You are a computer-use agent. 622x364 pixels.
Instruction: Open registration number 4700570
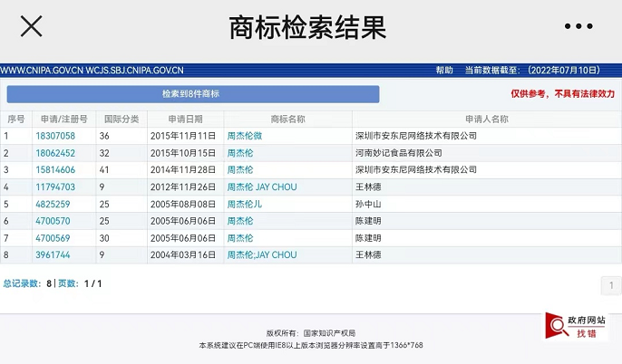pyautogui.click(x=53, y=221)
